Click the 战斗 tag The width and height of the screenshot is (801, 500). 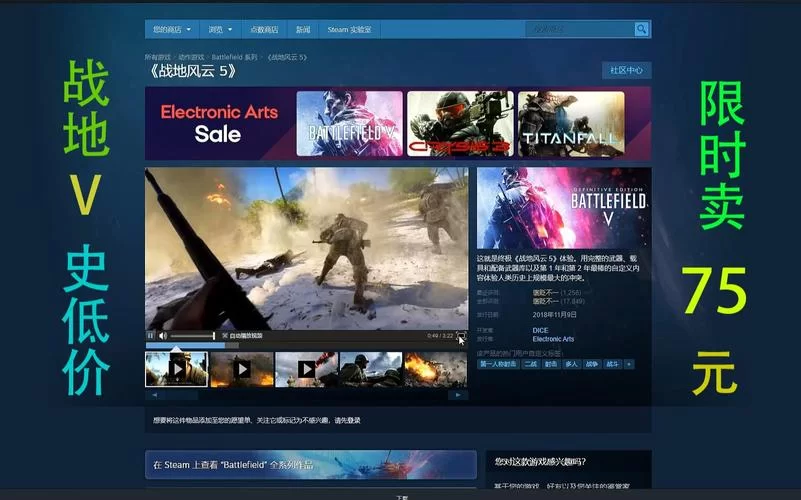[x=612, y=364]
